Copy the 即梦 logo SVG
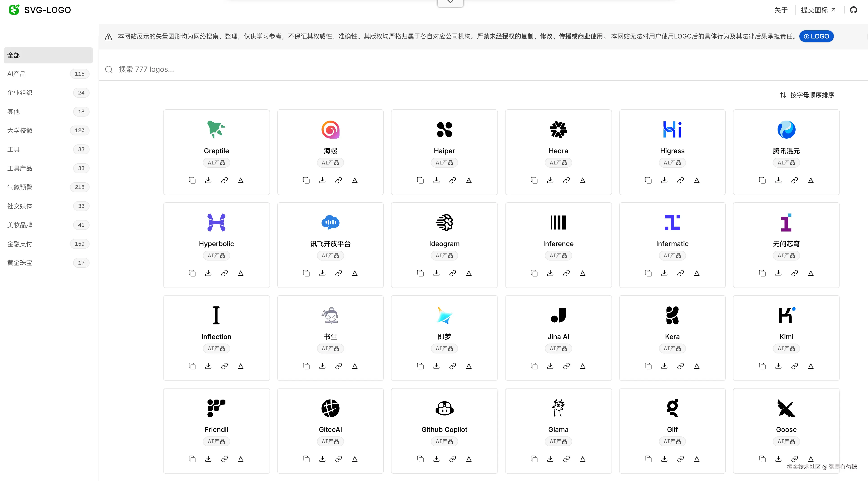868x481 pixels. [420, 366]
